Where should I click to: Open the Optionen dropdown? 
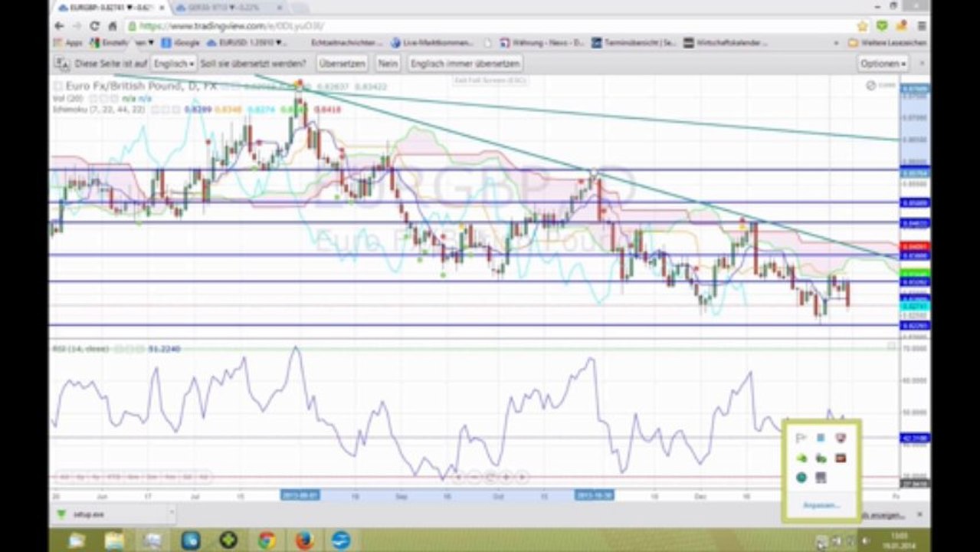coord(883,64)
